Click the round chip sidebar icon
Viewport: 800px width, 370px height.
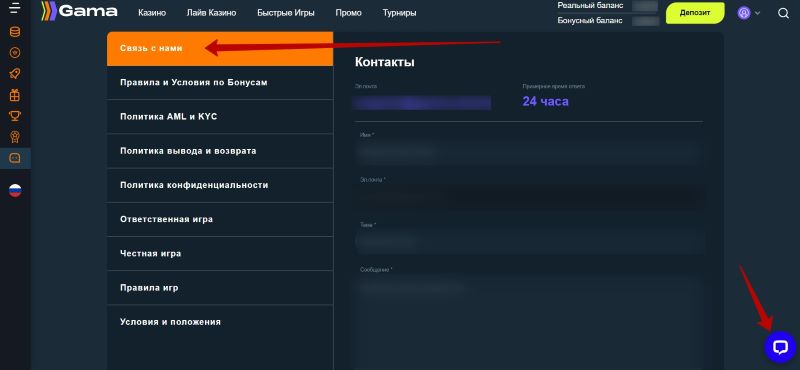[15, 53]
